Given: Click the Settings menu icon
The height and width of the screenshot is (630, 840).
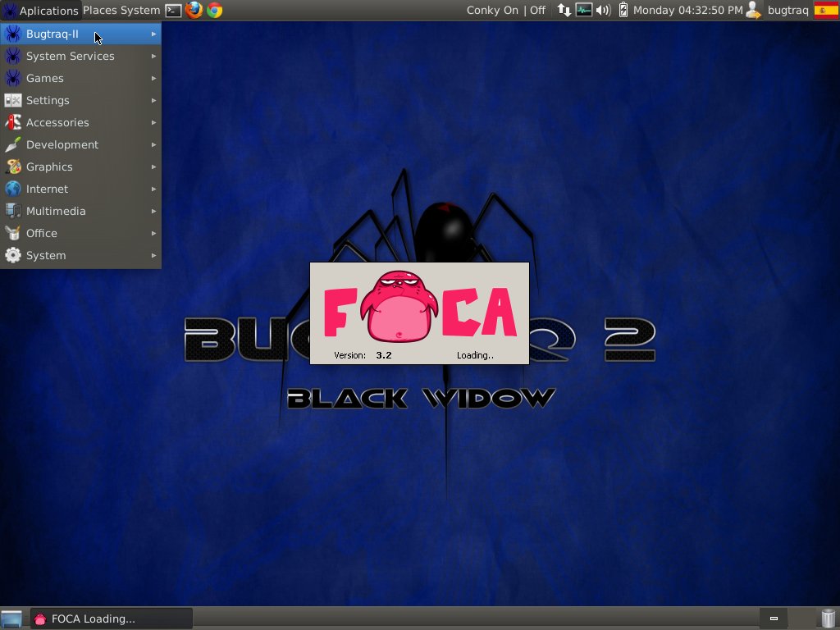Looking at the screenshot, I should point(13,100).
